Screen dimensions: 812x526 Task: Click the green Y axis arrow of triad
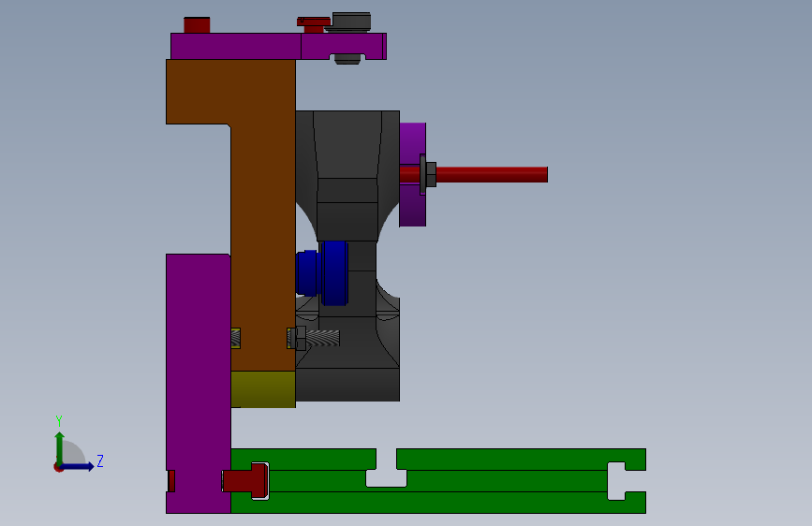pyautogui.click(x=60, y=446)
